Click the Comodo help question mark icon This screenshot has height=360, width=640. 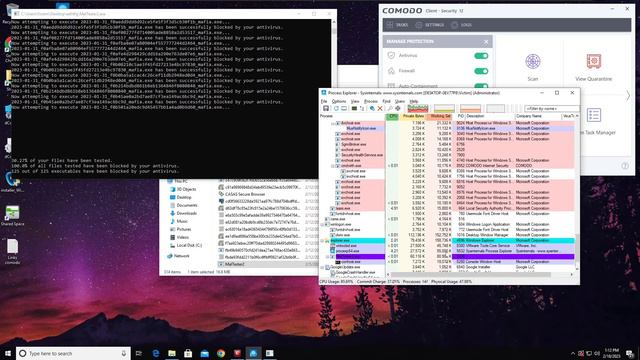625,166
